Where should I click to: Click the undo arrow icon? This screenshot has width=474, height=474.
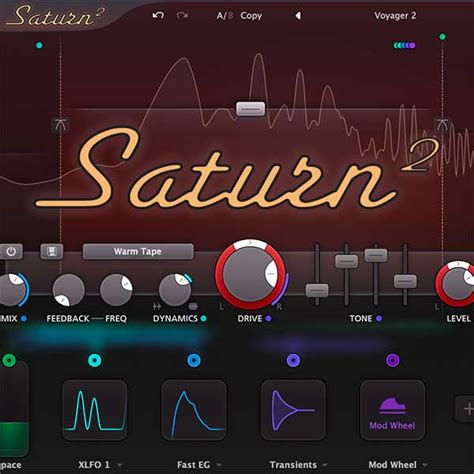[158, 15]
